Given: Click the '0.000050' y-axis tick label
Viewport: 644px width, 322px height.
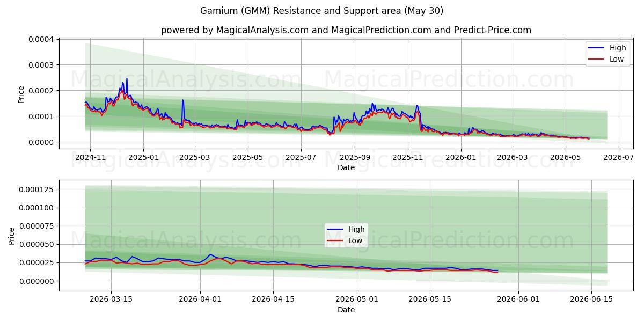Looking at the screenshot, I should [37, 244].
